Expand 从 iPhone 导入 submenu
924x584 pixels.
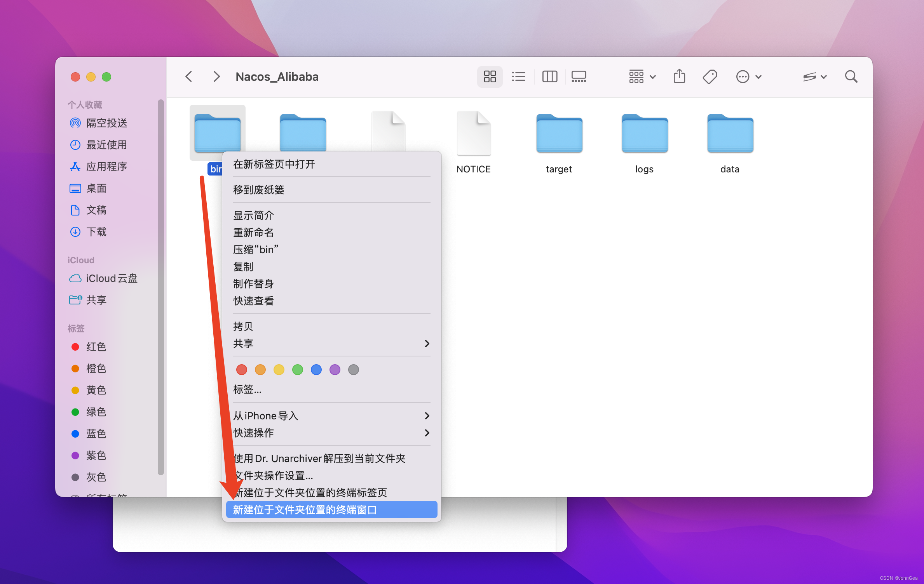pos(331,416)
